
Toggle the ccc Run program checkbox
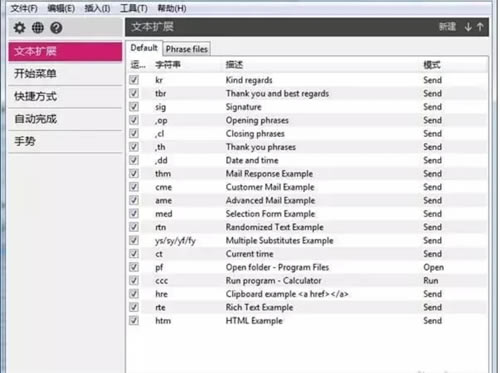tap(134, 281)
